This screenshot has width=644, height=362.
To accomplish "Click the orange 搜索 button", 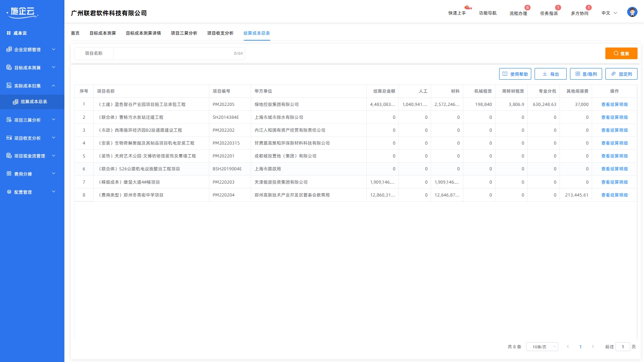I will point(621,54).
